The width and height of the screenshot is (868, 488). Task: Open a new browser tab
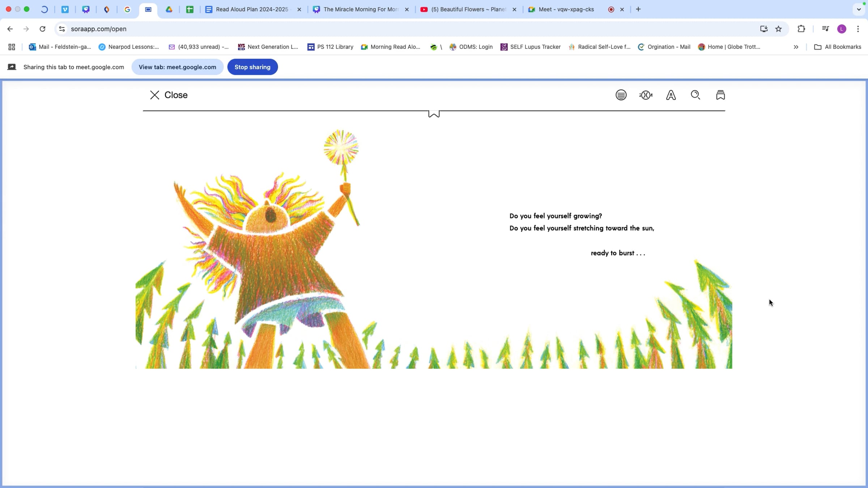coord(638,9)
